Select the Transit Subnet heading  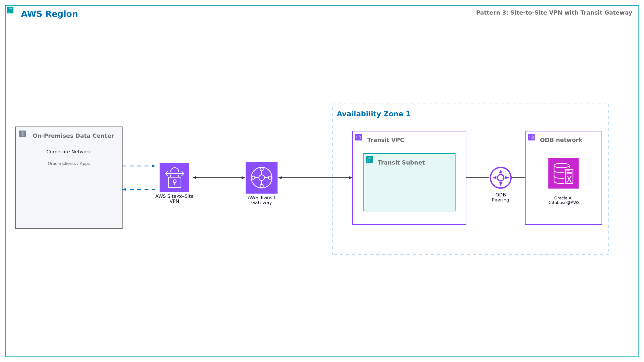401,163
